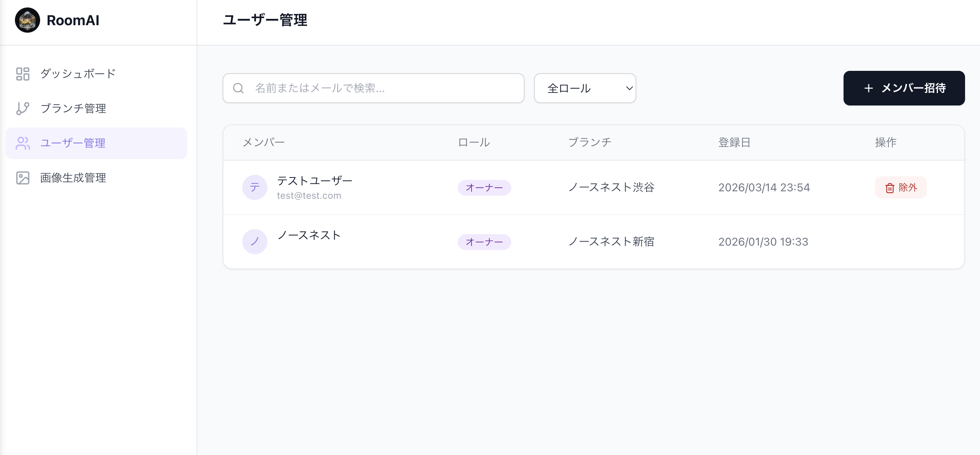Open the 全ロール role filter dropdown
This screenshot has height=455, width=980.
[x=585, y=88]
